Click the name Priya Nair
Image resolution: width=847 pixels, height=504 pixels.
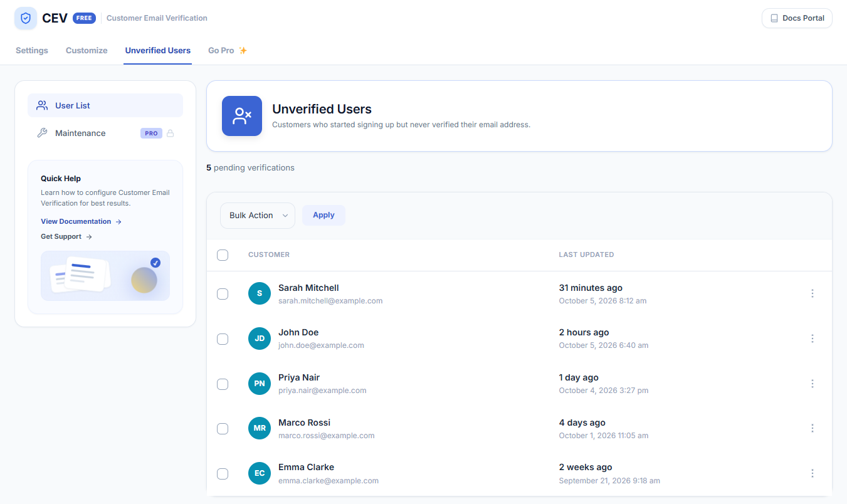(299, 377)
